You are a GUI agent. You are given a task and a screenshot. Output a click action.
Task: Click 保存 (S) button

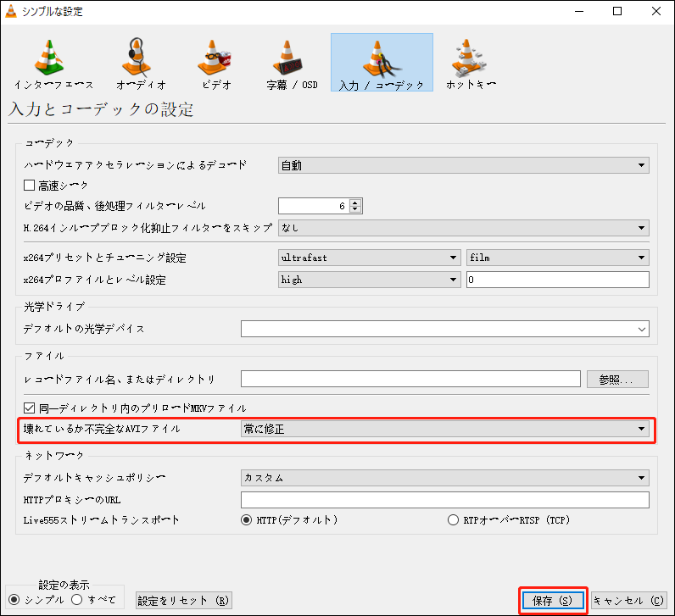pyautogui.click(x=553, y=601)
